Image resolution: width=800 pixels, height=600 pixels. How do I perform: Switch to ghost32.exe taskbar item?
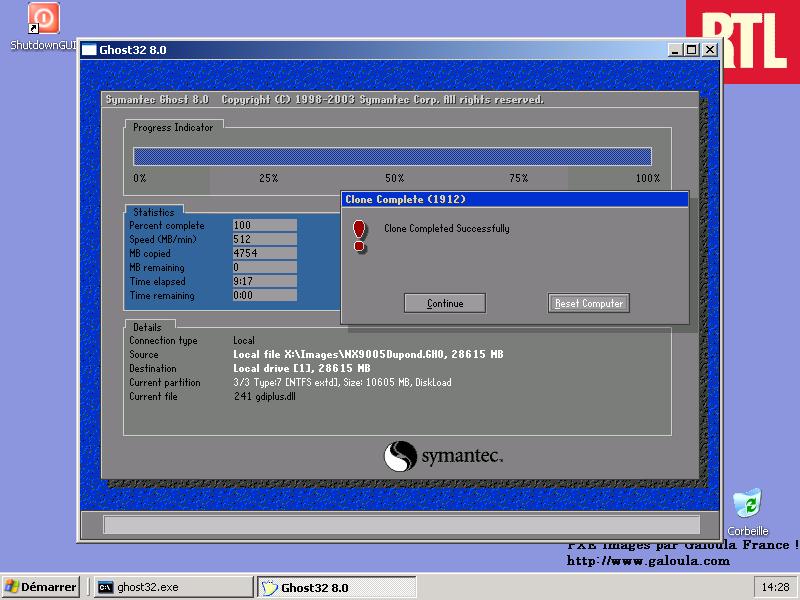173,587
